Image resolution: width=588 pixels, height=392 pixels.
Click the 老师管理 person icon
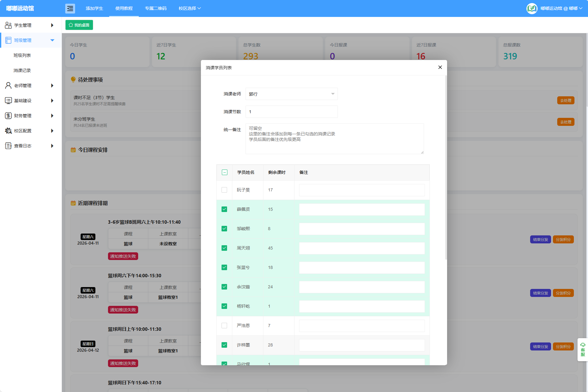[8, 86]
